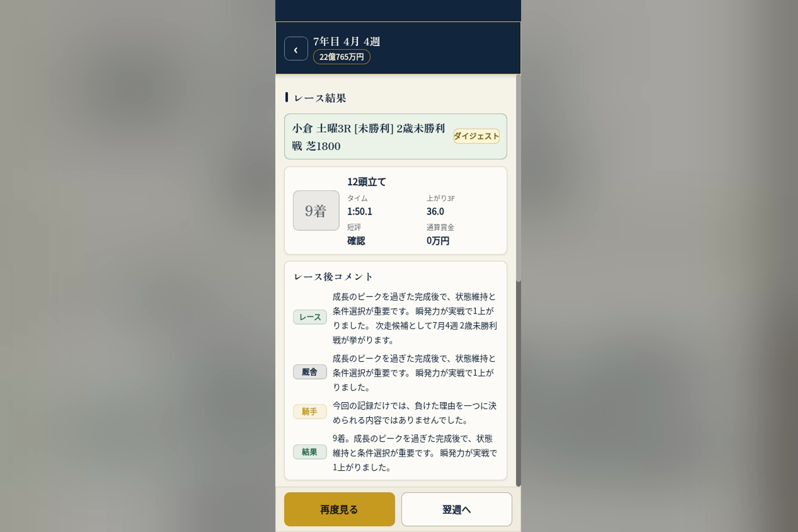Viewport: 798px width, 532px height.
Task: Click the 22億765万円 funds badge
Action: 341,57
